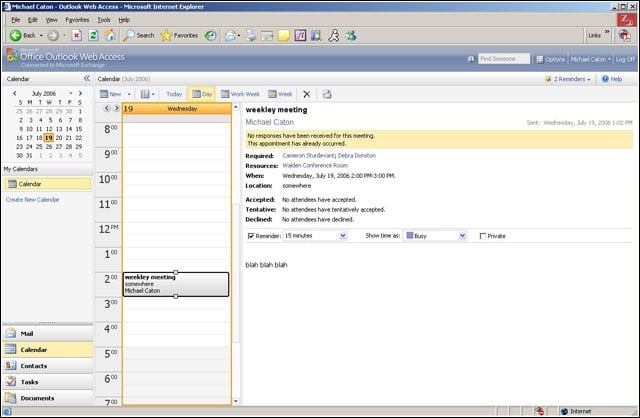This screenshot has width=640, height=418.
Task: Open Help with question mark icon
Action: click(611, 79)
